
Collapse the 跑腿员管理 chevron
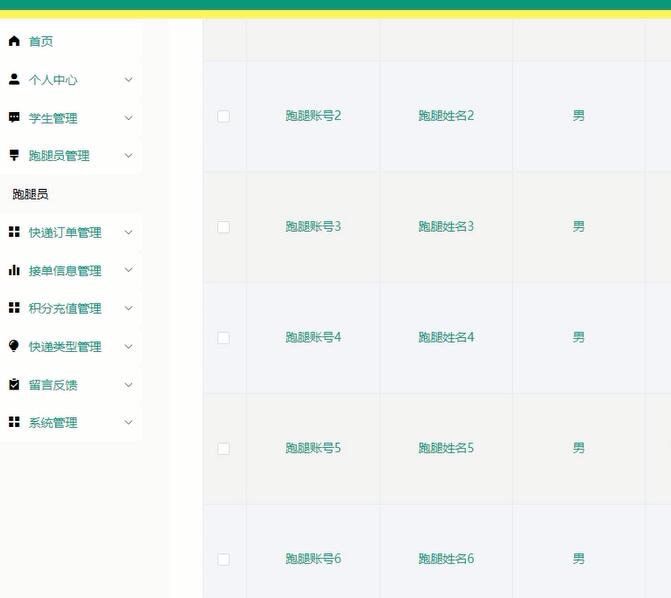(x=128, y=155)
